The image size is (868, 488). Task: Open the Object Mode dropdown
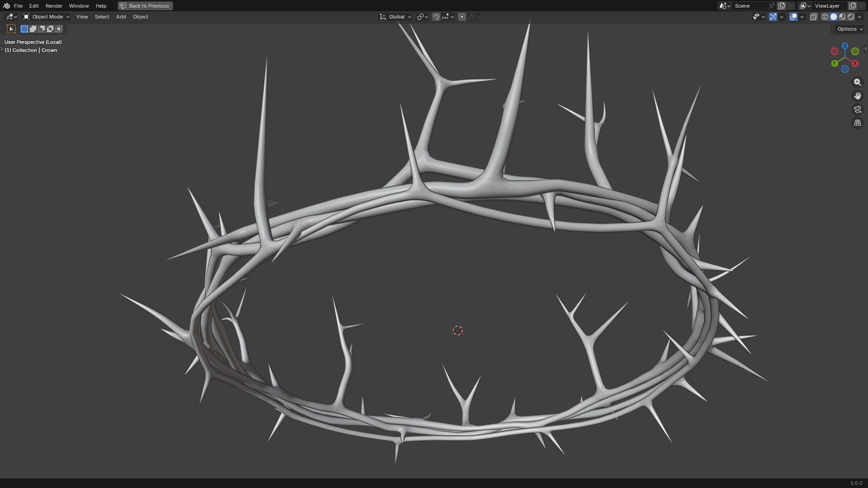coord(46,17)
